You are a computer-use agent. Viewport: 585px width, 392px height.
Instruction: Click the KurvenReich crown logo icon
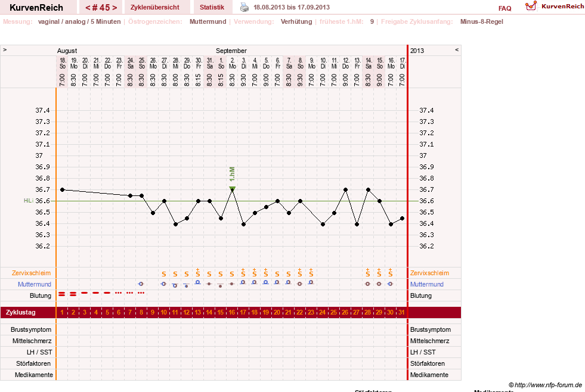[531, 6]
